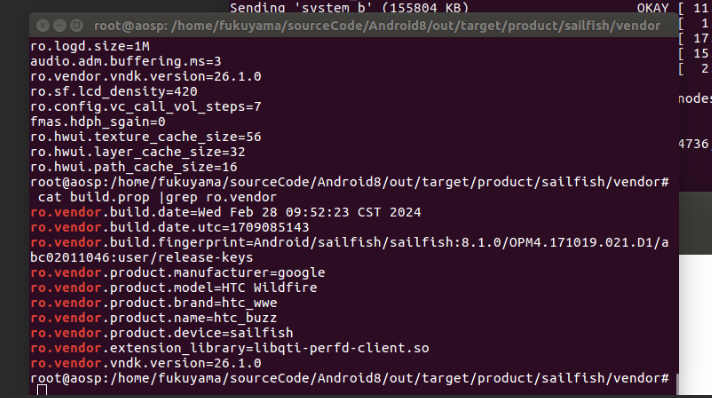Click the extension_library libqti-perfd-client.so line

(x=230, y=348)
